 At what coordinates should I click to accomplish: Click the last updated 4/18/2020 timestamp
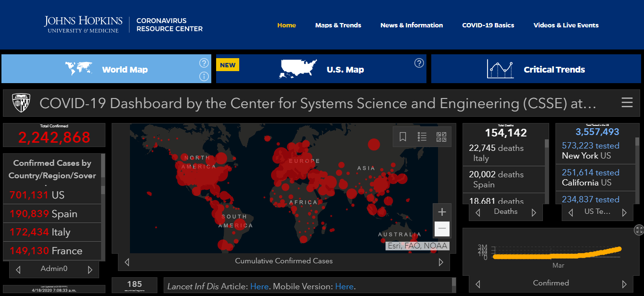(x=54, y=291)
